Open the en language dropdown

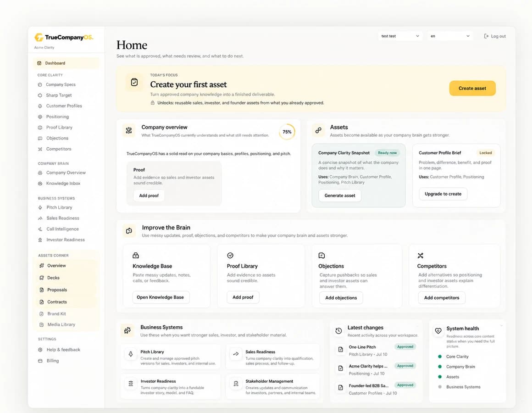point(450,36)
